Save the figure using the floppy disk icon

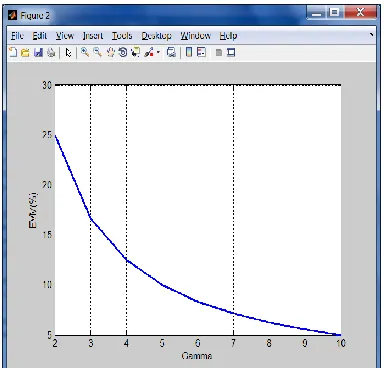coord(38,53)
